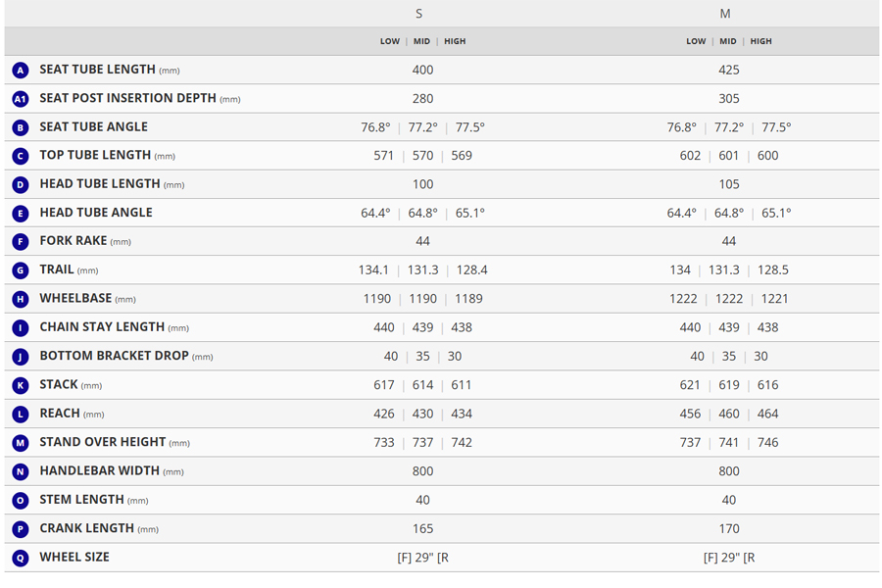Viewport: 882px width, 588px height.
Task: Select the 'B' Seat Tube Angle icon
Action: coord(21,127)
